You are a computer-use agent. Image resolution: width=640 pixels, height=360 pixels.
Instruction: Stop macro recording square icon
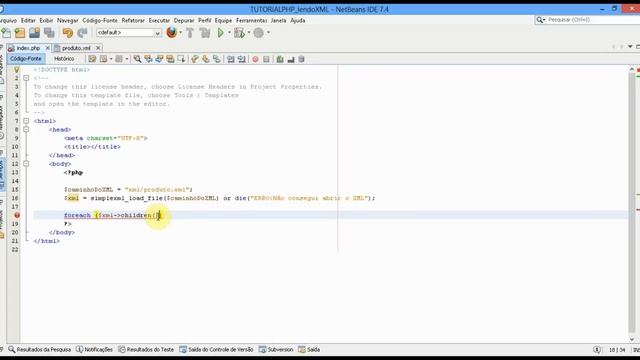tap(266, 59)
